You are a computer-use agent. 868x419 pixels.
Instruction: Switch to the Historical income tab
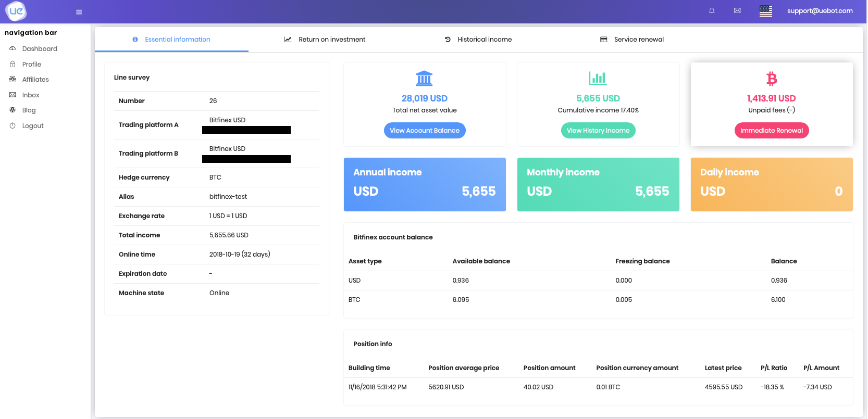(478, 40)
